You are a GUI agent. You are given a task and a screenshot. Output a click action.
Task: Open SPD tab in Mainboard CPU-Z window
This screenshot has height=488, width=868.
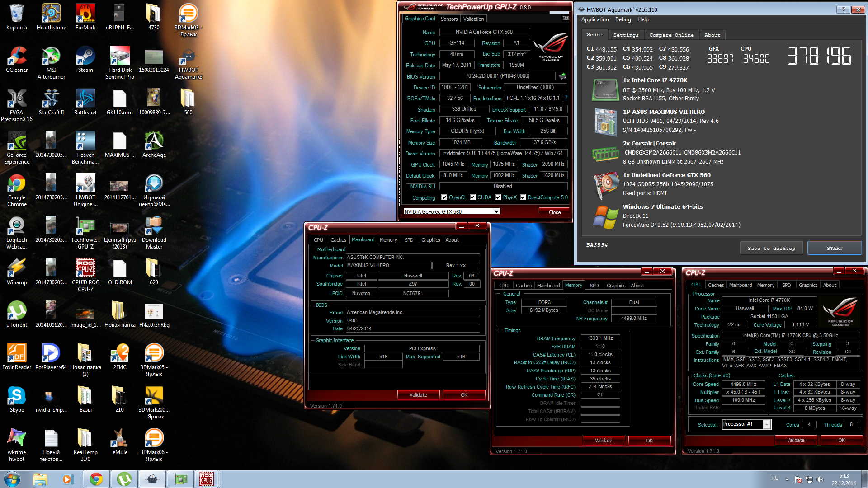409,240
